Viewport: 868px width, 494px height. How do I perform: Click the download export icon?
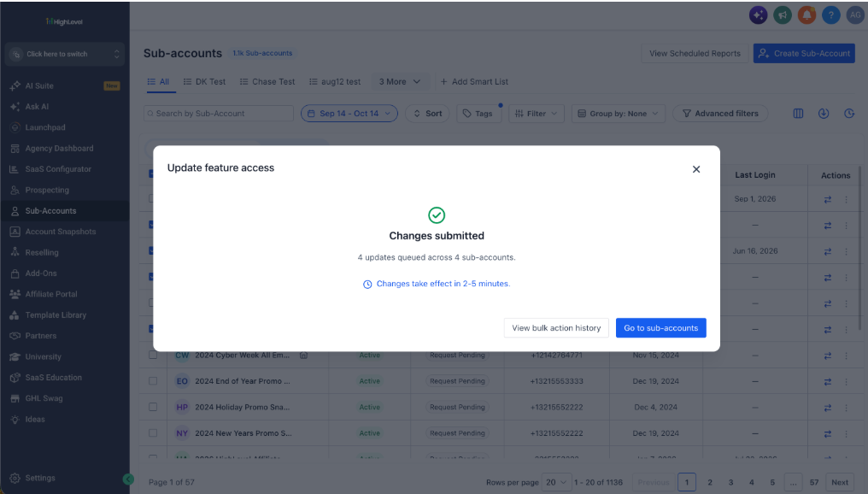[x=824, y=114]
